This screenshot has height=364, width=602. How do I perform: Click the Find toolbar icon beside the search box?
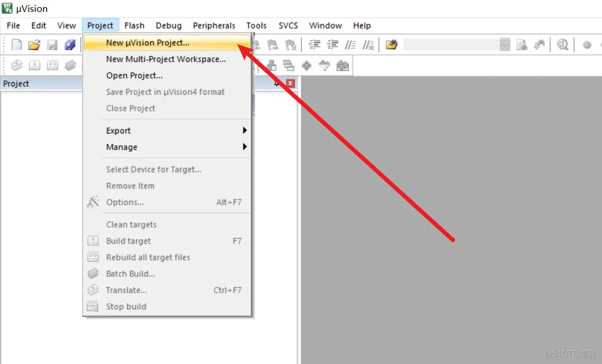[x=522, y=45]
